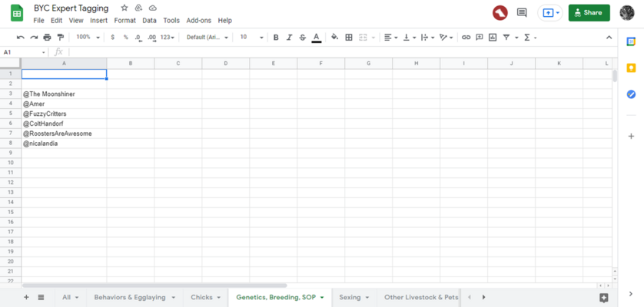Open the Add-ons menu
The height and width of the screenshot is (307, 644).
click(199, 21)
